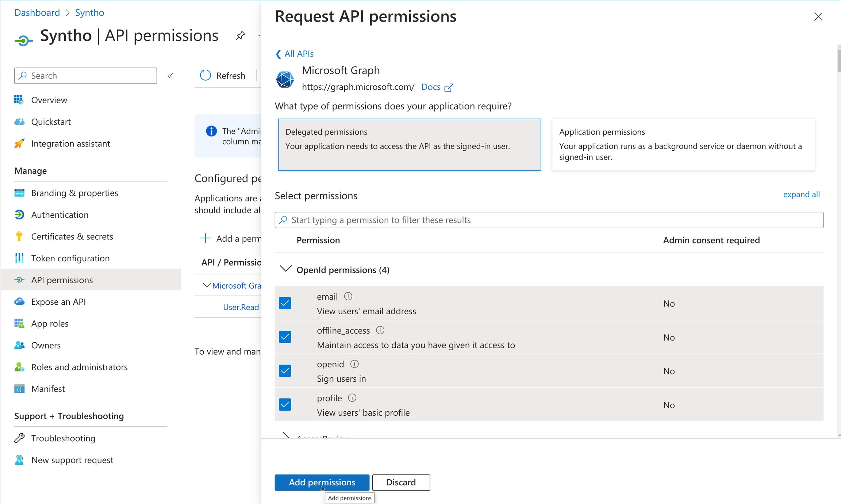Screen dimensions: 841x504
Task: Collapse the Microsoft Graph row chevron
Action: coord(207,285)
